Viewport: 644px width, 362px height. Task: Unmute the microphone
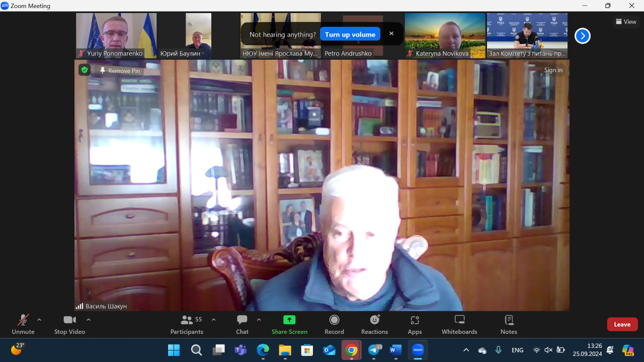(23, 324)
